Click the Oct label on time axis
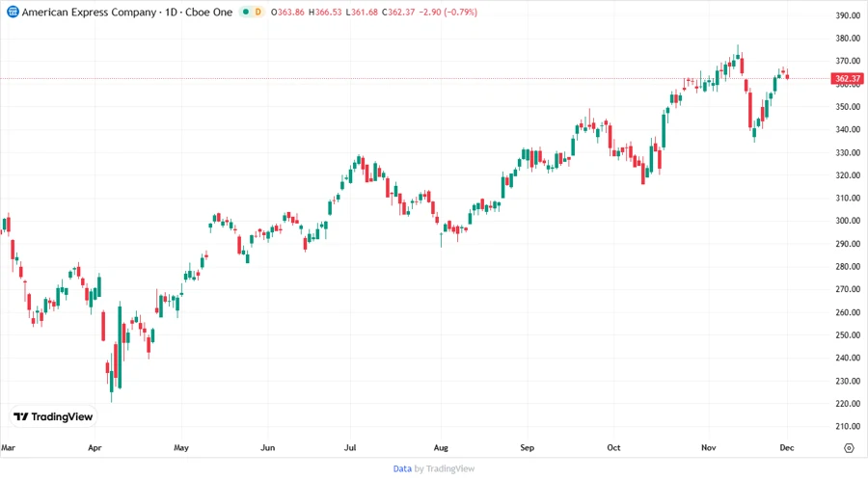This screenshot has width=868, height=480. [613, 448]
